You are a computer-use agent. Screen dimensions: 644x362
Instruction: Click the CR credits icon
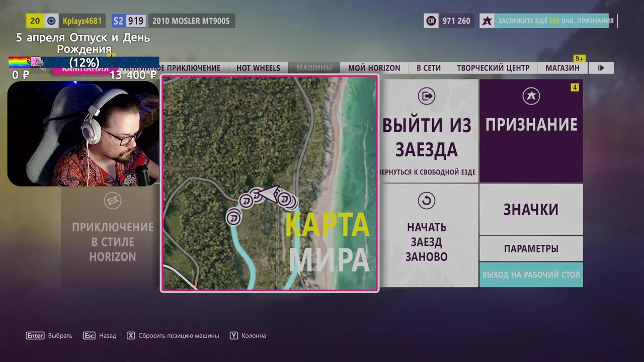431,21
